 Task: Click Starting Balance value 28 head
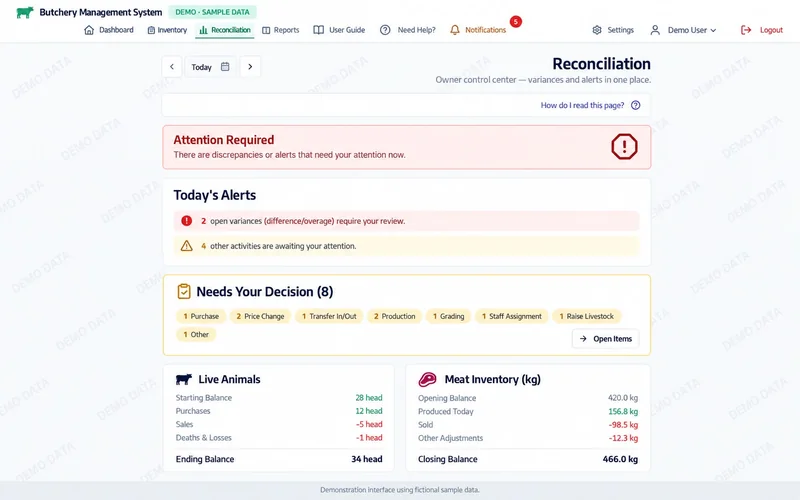click(x=369, y=397)
